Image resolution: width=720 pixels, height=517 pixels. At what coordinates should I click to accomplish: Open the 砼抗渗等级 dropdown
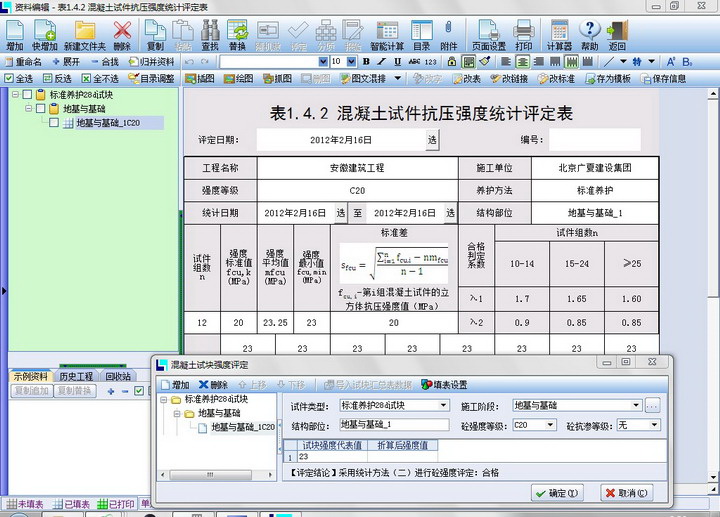click(654, 425)
